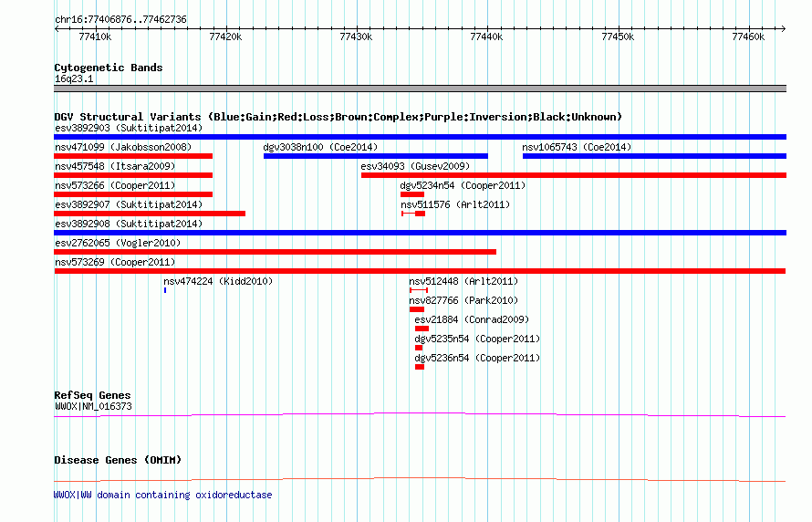Select the nsv512448 red bracket glyph
The height and width of the screenshot is (522, 812).
click(x=419, y=290)
